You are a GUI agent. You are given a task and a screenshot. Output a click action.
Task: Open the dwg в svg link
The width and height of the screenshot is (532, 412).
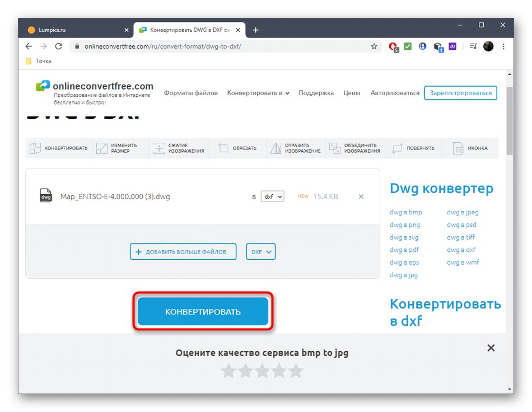(x=404, y=237)
